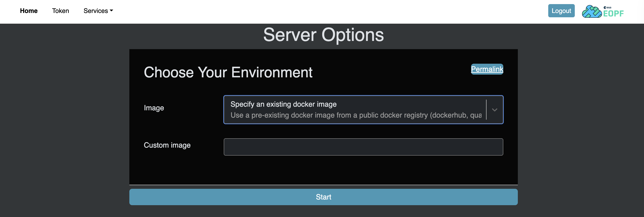Click the vertical divider in Image selector

[486, 110]
